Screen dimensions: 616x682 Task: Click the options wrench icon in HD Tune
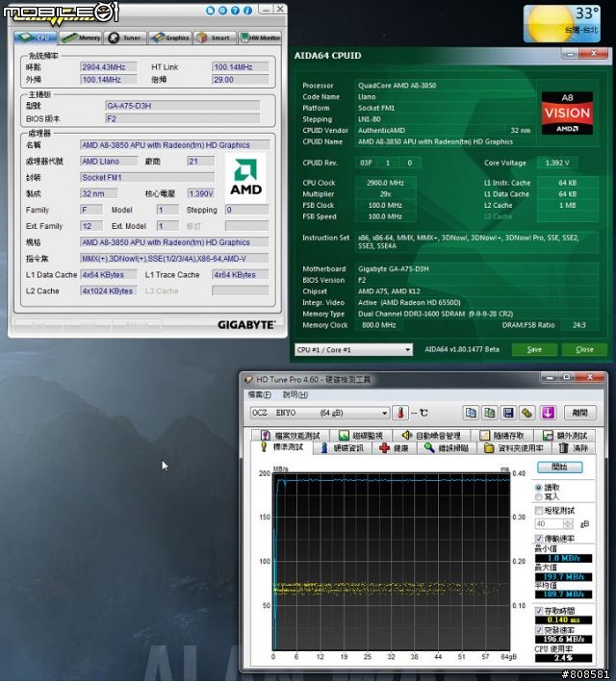(526, 413)
